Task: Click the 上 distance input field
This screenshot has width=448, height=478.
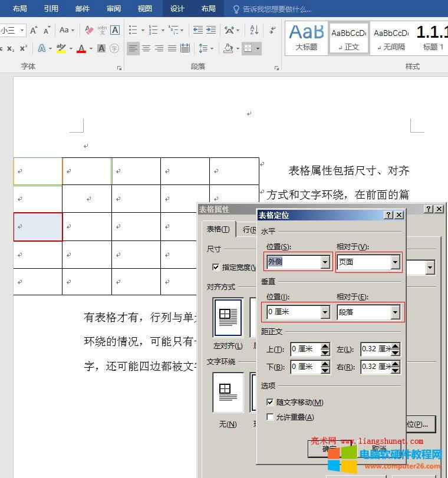Action: coord(305,350)
